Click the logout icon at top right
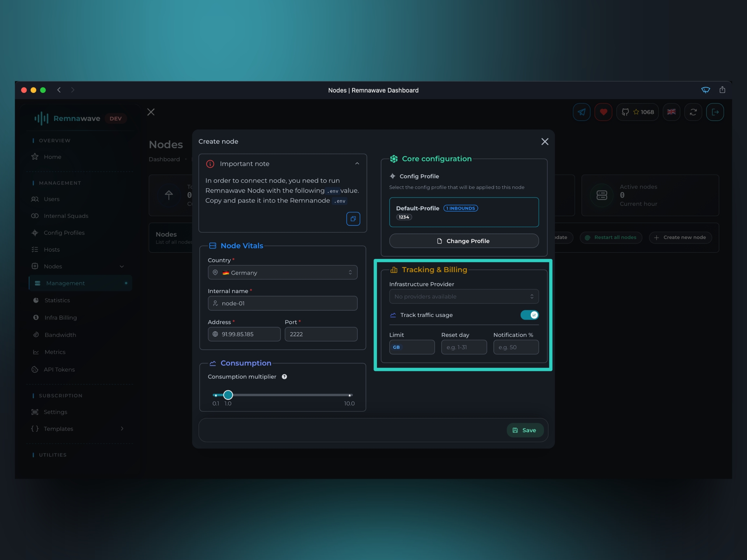The width and height of the screenshot is (747, 560). coord(715,112)
